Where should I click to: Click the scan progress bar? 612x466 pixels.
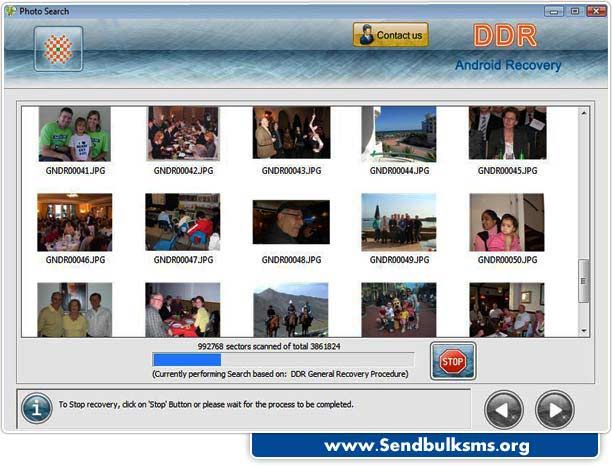[283, 359]
